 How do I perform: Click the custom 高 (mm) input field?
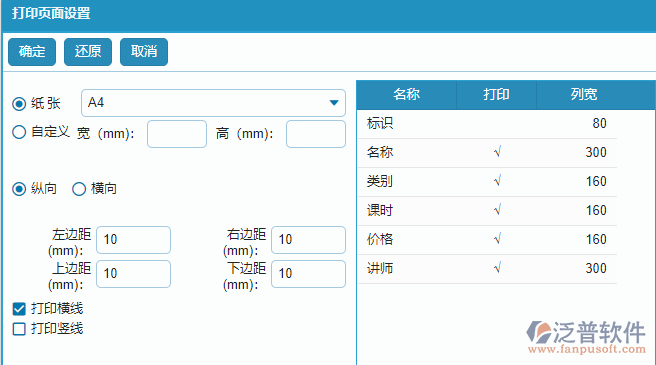pyautogui.click(x=316, y=134)
